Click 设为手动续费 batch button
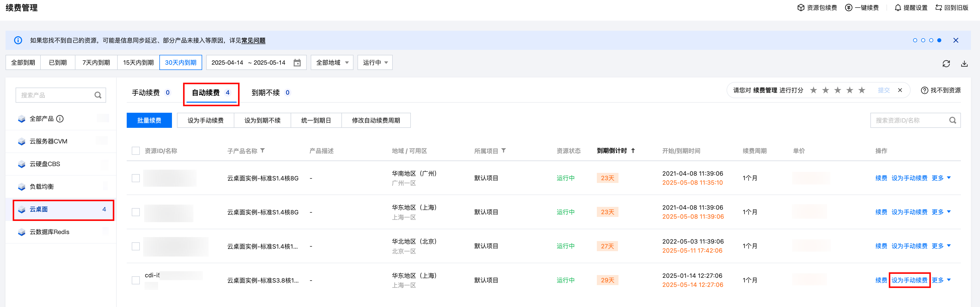Viewport: 980px width, 307px height. click(205, 120)
